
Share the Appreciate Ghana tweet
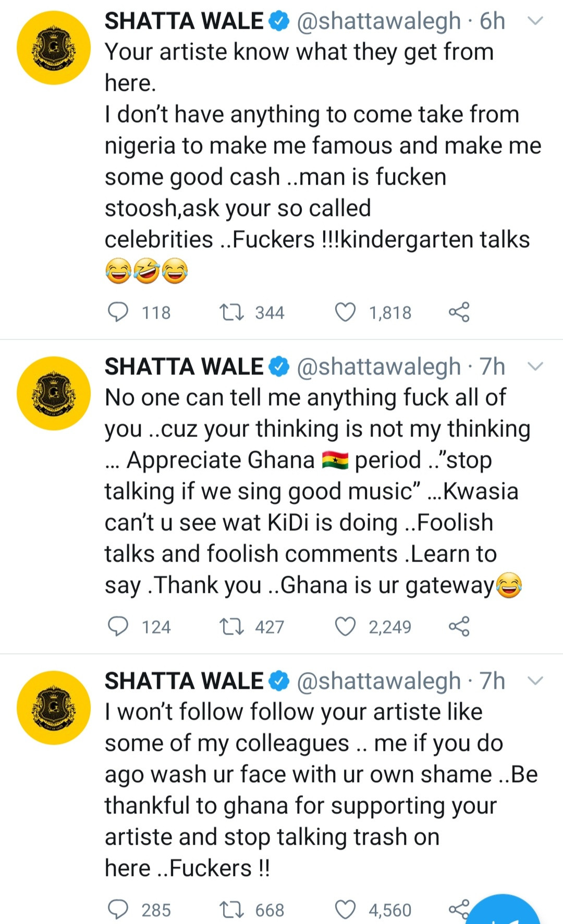459,626
